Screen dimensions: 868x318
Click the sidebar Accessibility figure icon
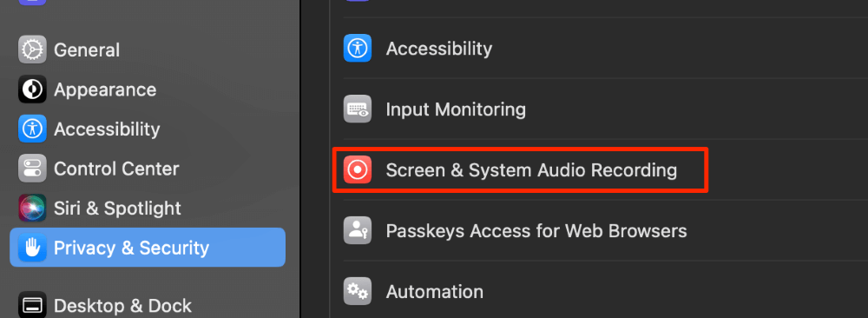pos(32,129)
